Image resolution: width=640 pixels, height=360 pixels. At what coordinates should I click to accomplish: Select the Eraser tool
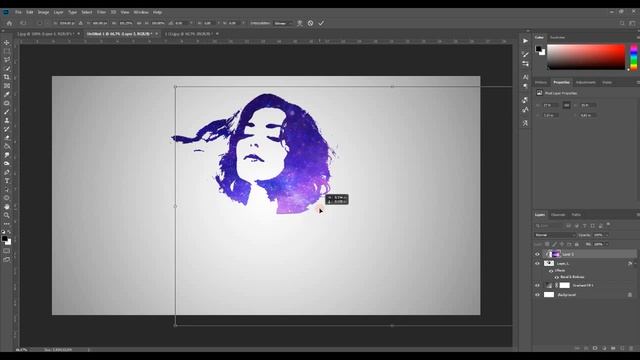[x=7, y=138]
